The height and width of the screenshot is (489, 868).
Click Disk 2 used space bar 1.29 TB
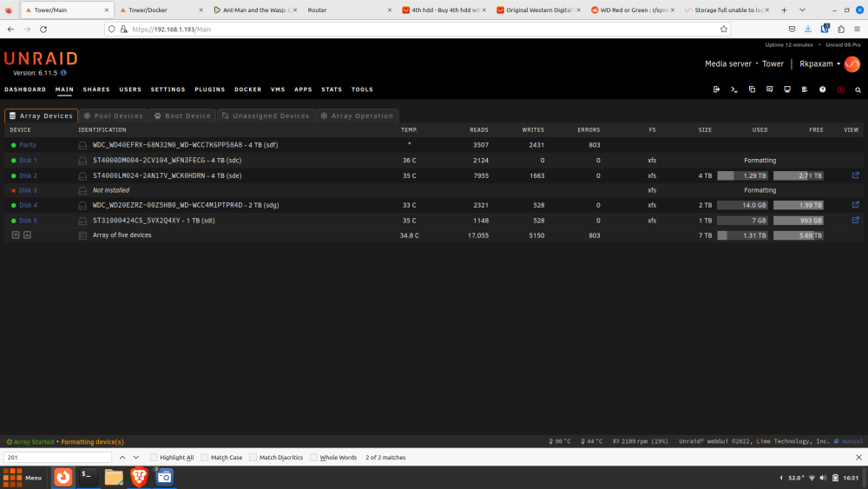tap(742, 175)
